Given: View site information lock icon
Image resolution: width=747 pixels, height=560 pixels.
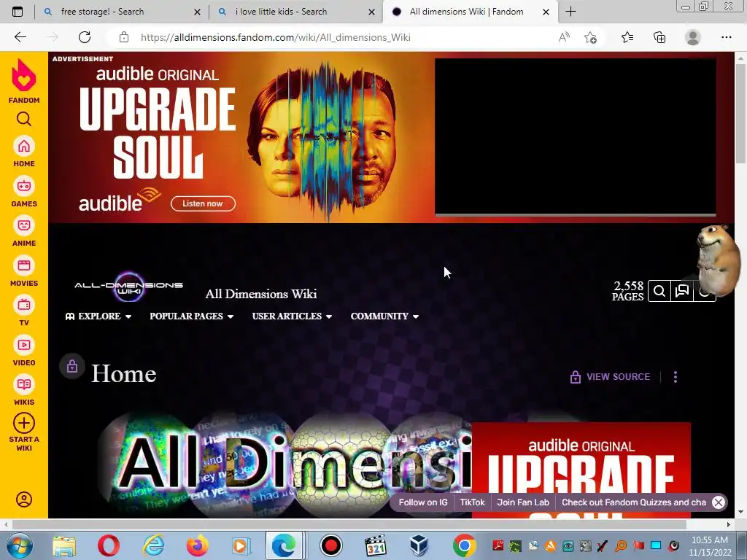Looking at the screenshot, I should coord(124,37).
